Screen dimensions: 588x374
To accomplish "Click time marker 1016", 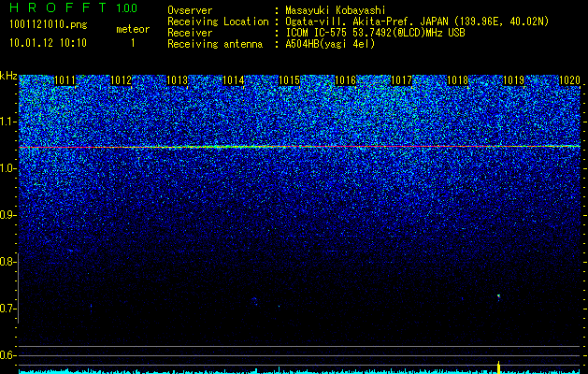I will pos(345,80).
